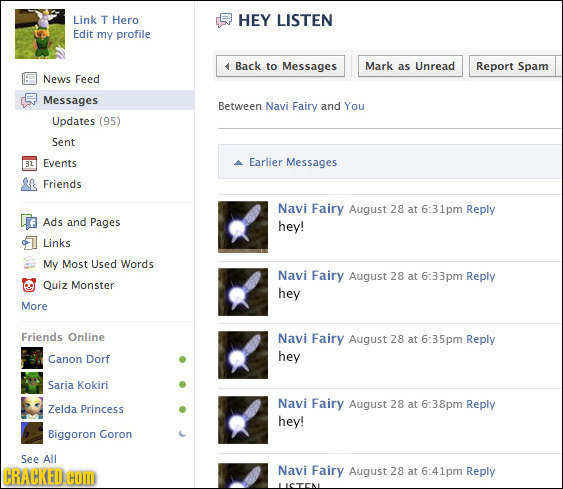Click the speech bubble icon beside HEY LISTEN
Image resolution: width=563 pixels, height=489 pixels.
(x=224, y=20)
